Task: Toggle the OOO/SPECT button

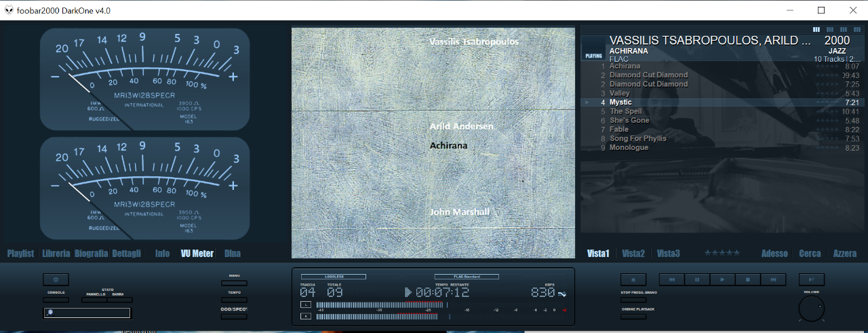Action: coord(235,315)
